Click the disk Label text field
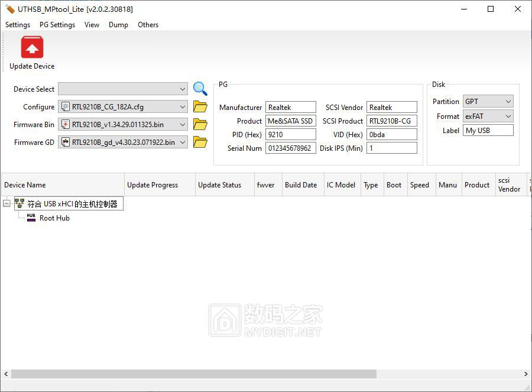 click(x=488, y=131)
